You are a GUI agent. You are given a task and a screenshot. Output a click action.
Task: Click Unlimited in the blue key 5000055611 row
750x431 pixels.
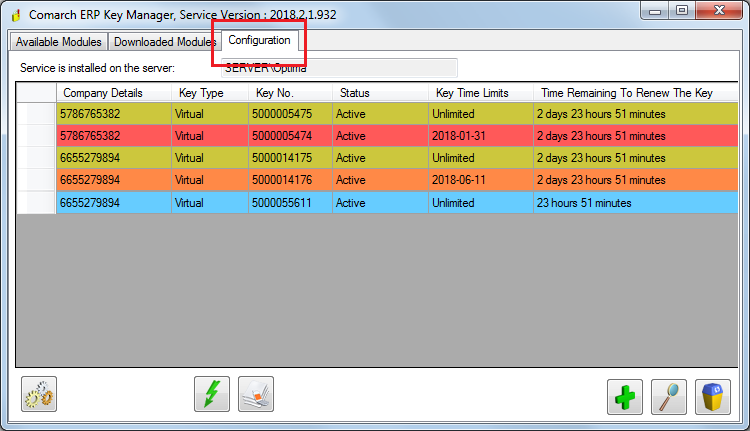pyautogui.click(x=481, y=203)
